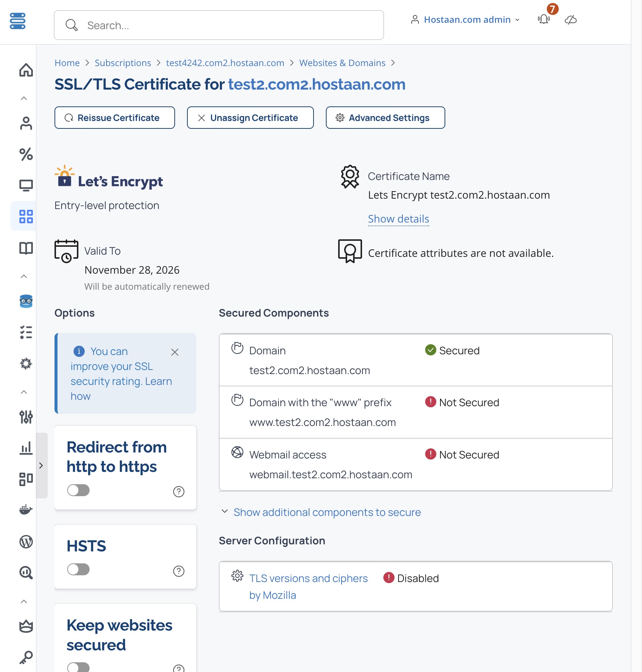Open the WordPress sidebar icon
The width and height of the screenshot is (642, 672).
[x=26, y=541]
